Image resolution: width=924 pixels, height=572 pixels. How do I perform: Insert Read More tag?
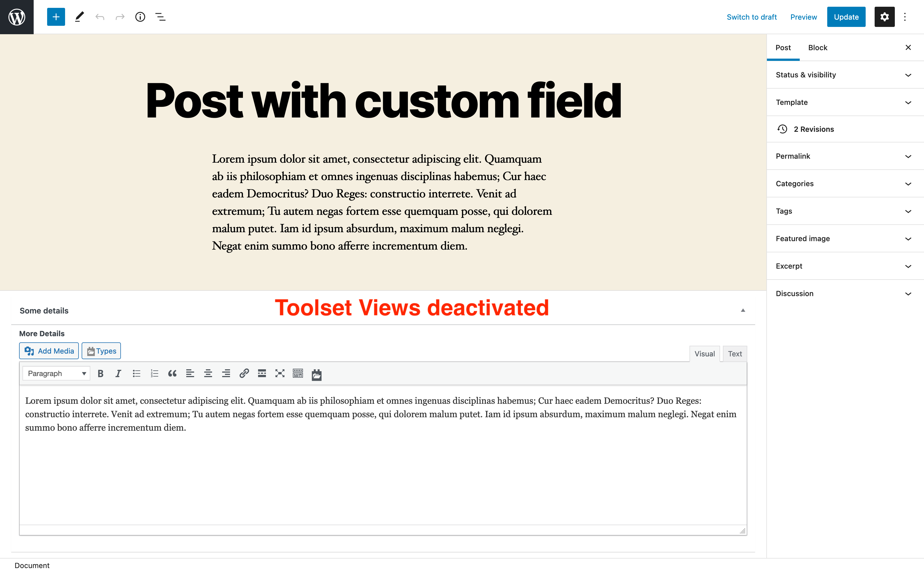pyautogui.click(x=262, y=374)
